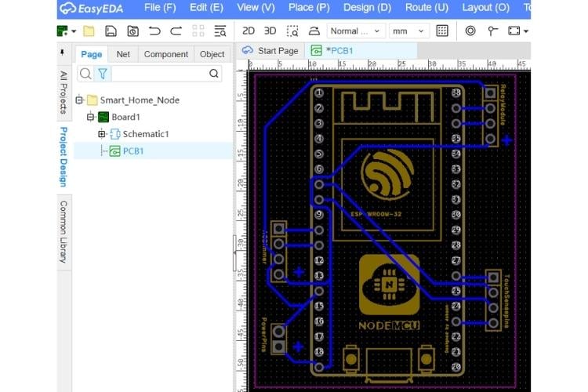
Task: Collapse the Smart_Home_Node project node
Action: (79, 100)
